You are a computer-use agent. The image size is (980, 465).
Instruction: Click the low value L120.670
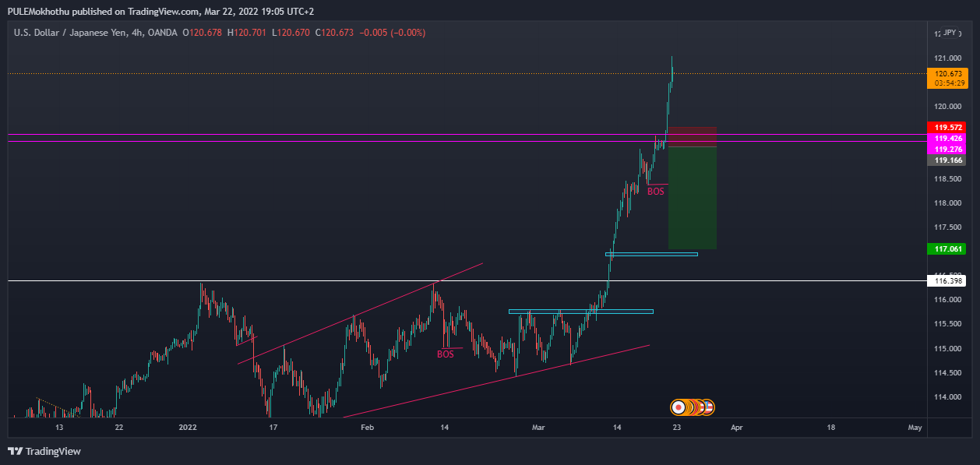291,33
